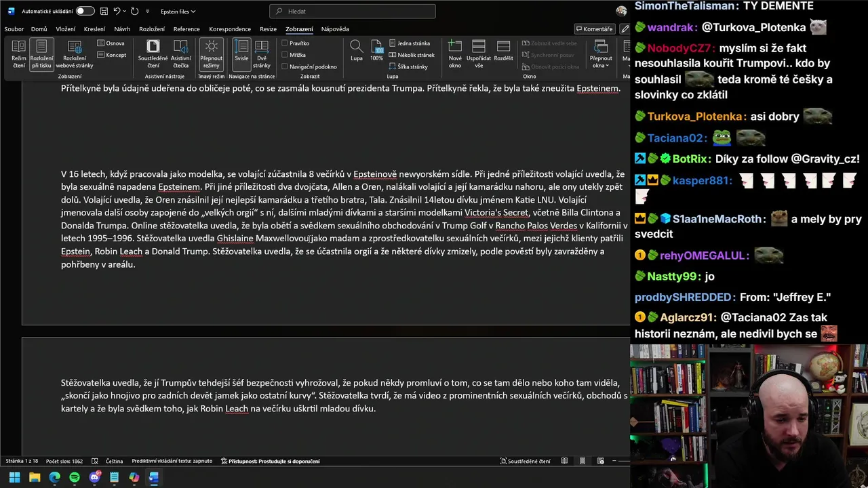Click Uspořádat vše icon
Image resolution: width=868 pixels, height=488 pixels.
[479, 54]
